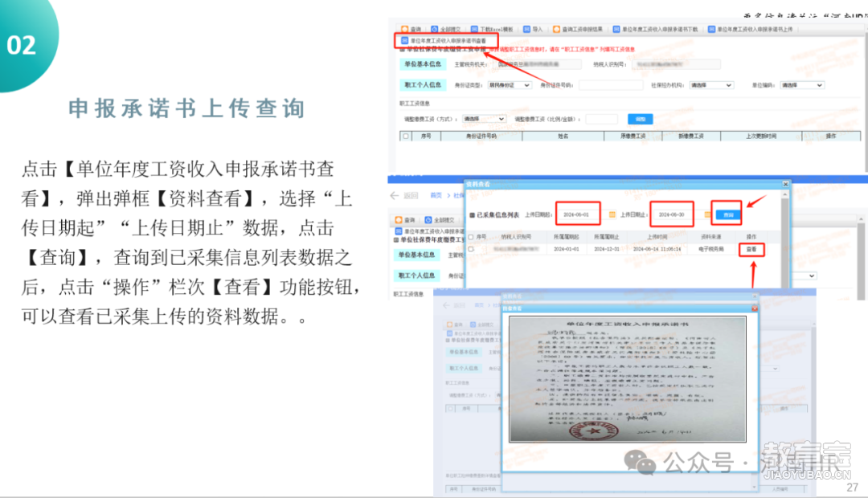The height and width of the screenshot is (498, 868).
Task: Click the 所属期起 cell 2024-01-01
Action: click(x=567, y=250)
